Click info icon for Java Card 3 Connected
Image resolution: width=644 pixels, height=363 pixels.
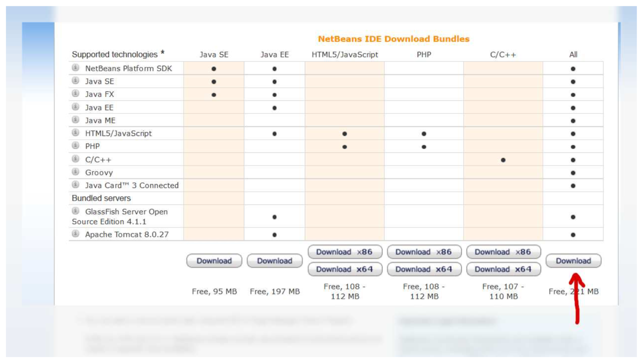(75, 185)
